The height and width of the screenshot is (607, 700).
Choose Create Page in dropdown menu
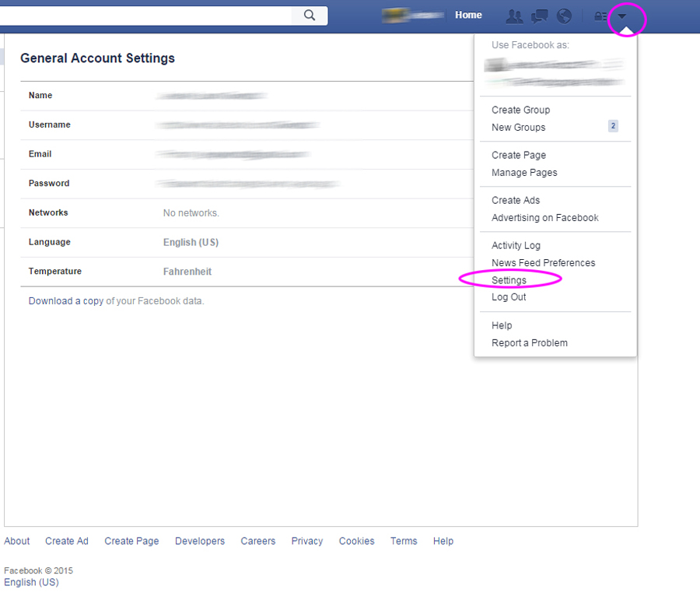click(x=519, y=155)
